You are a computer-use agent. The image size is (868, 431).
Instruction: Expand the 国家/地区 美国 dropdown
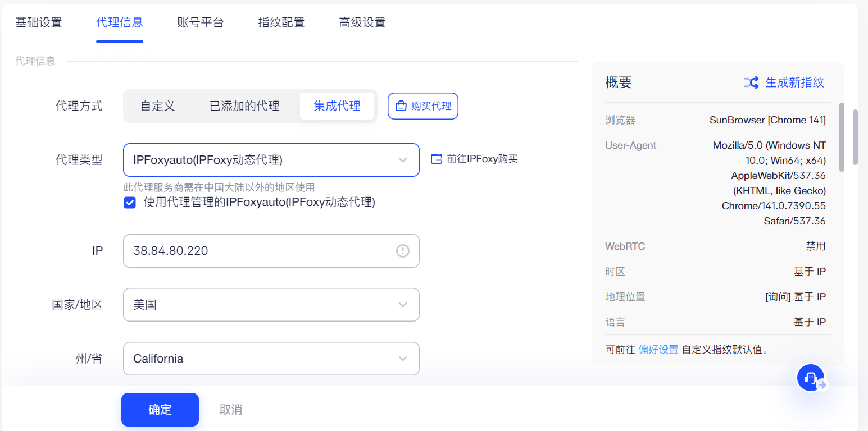point(271,305)
